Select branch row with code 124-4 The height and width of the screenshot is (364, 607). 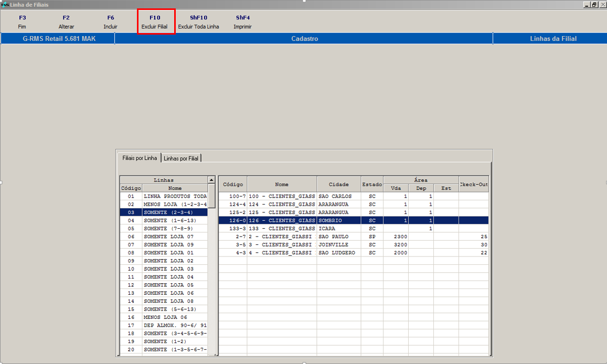click(354, 204)
